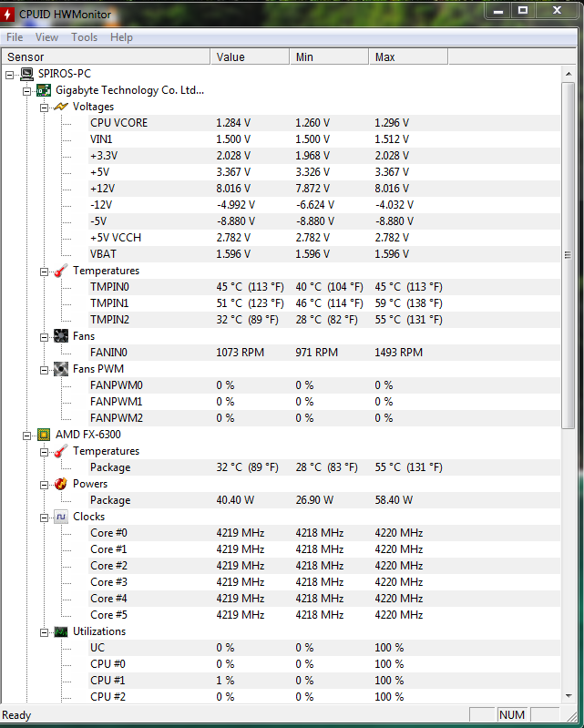Select the CPU VCORE row

(x=324, y=123)
